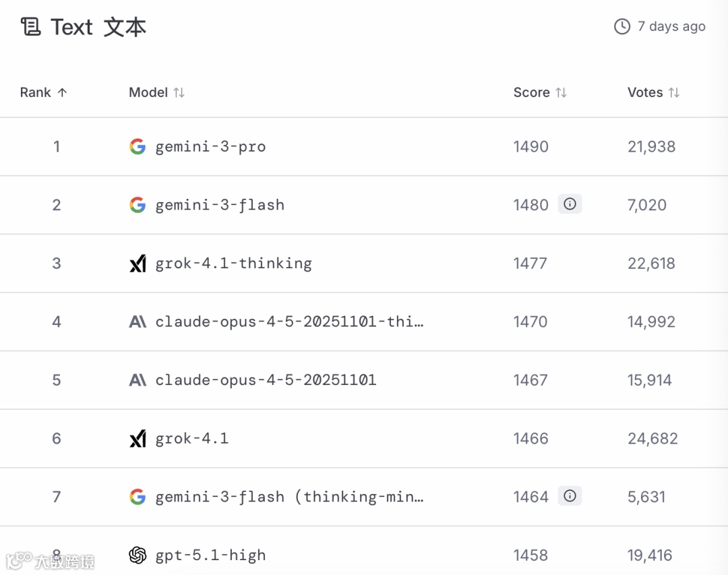Click the xAI logo in the rank 6 grok-4.1 row
The width and height of the screenshot is (728, 575).
click(x=138, y=438)
